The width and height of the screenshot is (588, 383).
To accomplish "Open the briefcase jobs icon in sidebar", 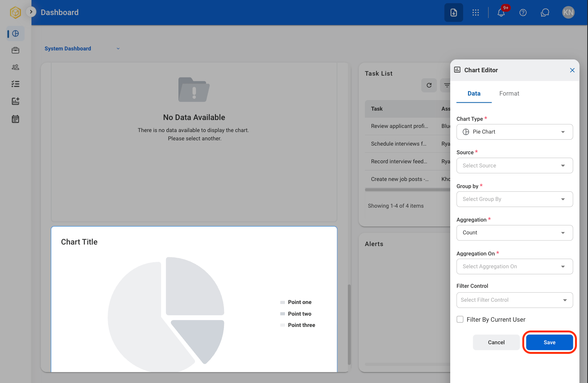I will (15, 50).
